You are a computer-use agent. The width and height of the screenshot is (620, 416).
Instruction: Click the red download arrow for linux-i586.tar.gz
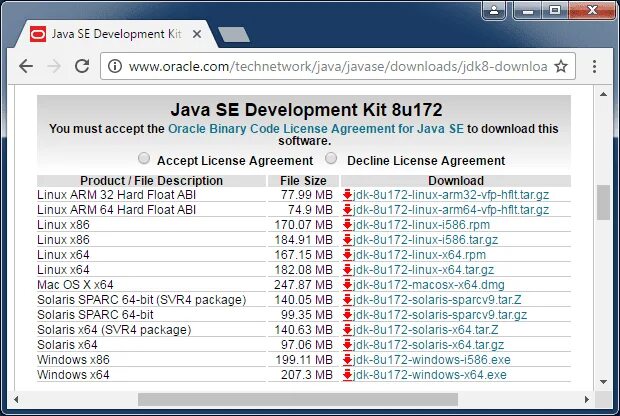click(347, 240)
